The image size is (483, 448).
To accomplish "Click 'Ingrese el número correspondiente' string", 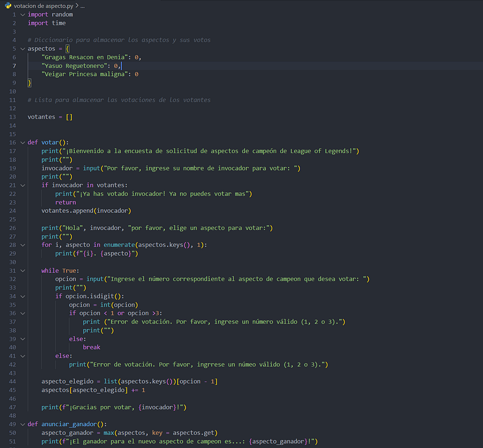I will point(237,279).
